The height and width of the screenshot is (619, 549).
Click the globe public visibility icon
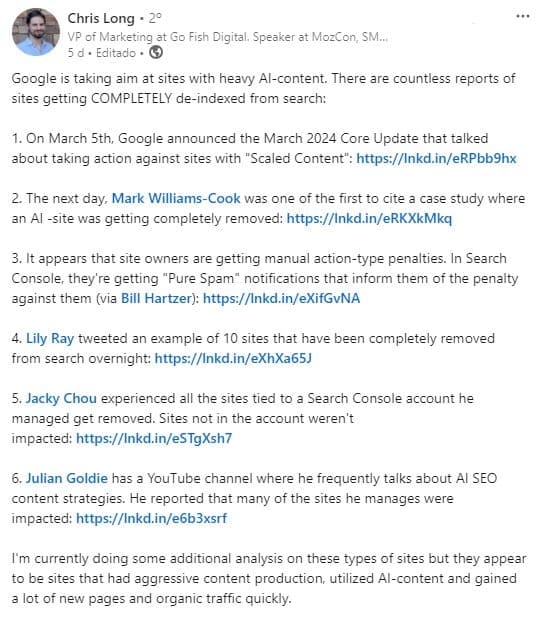[x=156, y=53]
